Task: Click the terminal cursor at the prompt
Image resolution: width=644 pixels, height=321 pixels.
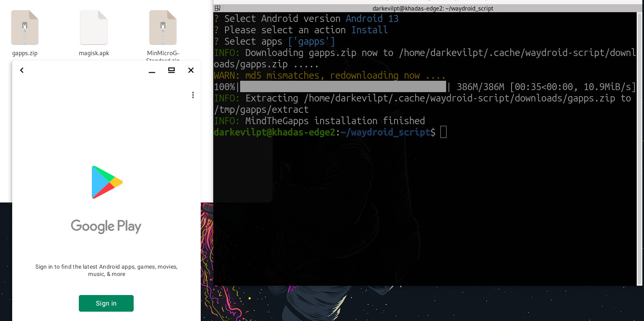Action: (x=443, y=132)
